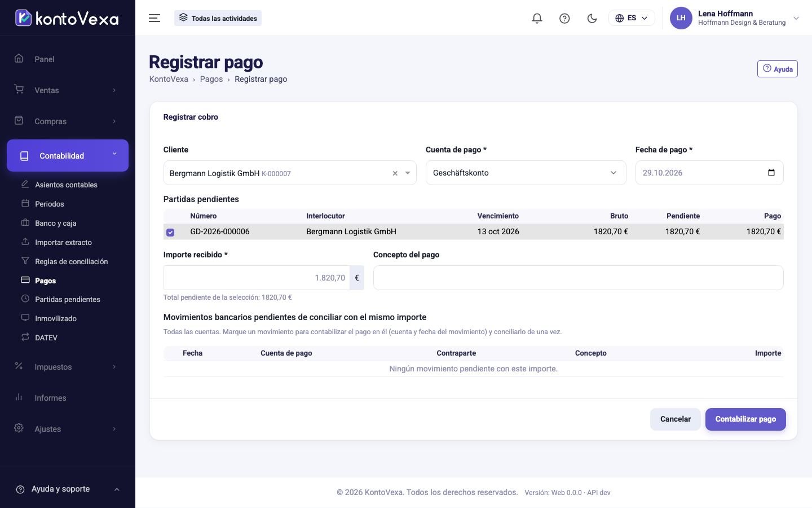Toggle dark mode moon icon
Viewport: 812px width, 508px height.
[592, 18]
